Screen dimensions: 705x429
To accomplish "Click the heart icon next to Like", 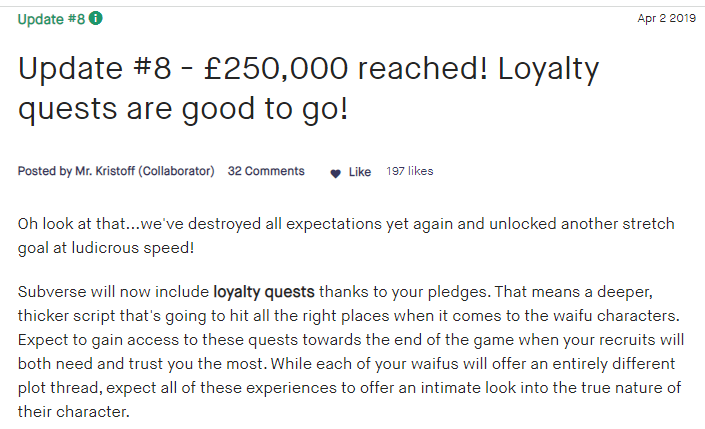I will 335,173.
